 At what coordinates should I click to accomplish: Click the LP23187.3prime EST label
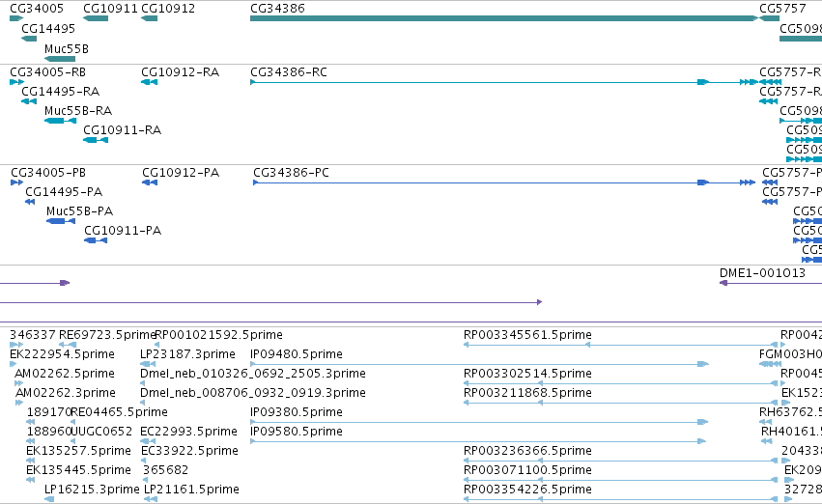pyautogui.click(x=187, y=353)
